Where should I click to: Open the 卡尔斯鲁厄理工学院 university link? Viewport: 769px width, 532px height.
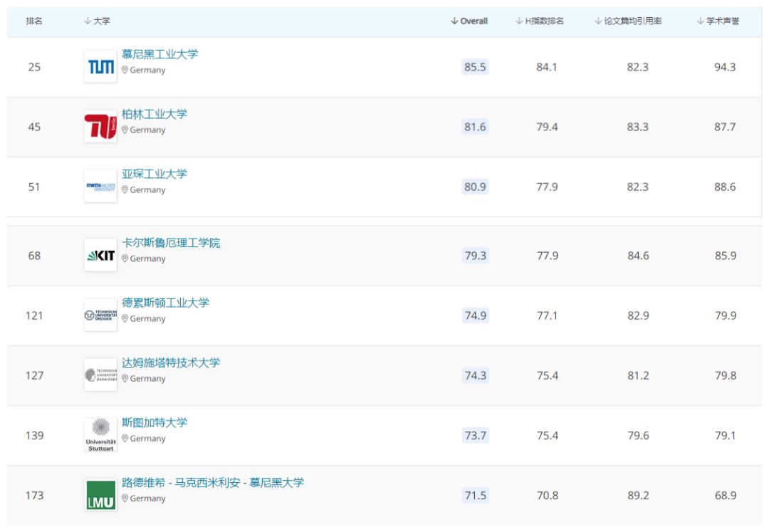click(x=171, y=243)
